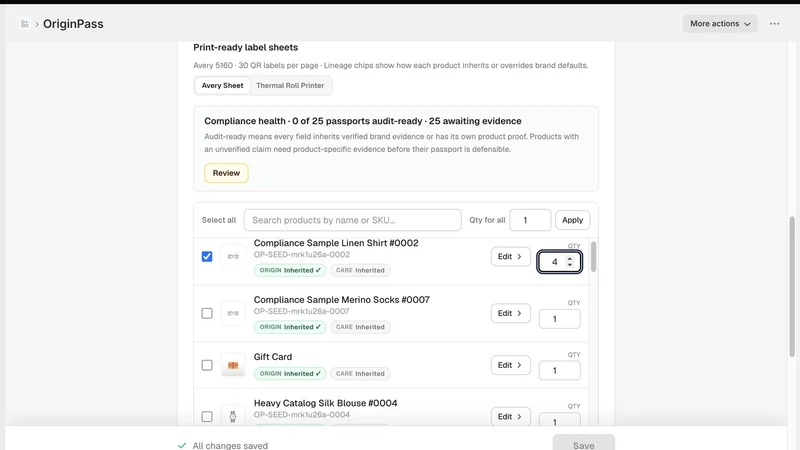The width and height of the screenshot is (800, 450).
Task: Open Edit for Silk Blouse #0004
Action: tap(511, 417)
